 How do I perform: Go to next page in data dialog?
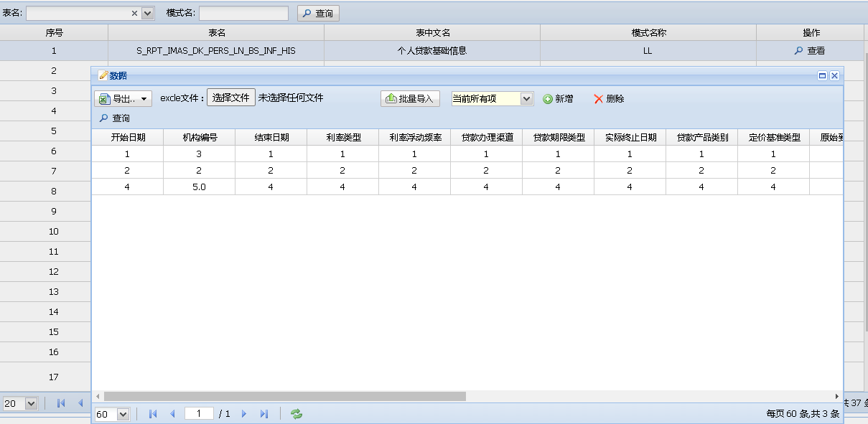pyautogui.click(x=244, y=414)
